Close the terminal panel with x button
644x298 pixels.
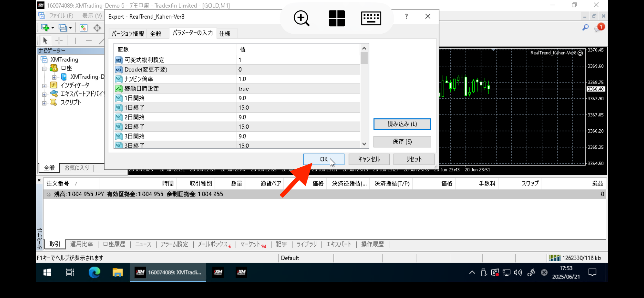pyautogui.click(x=39, y=180)
